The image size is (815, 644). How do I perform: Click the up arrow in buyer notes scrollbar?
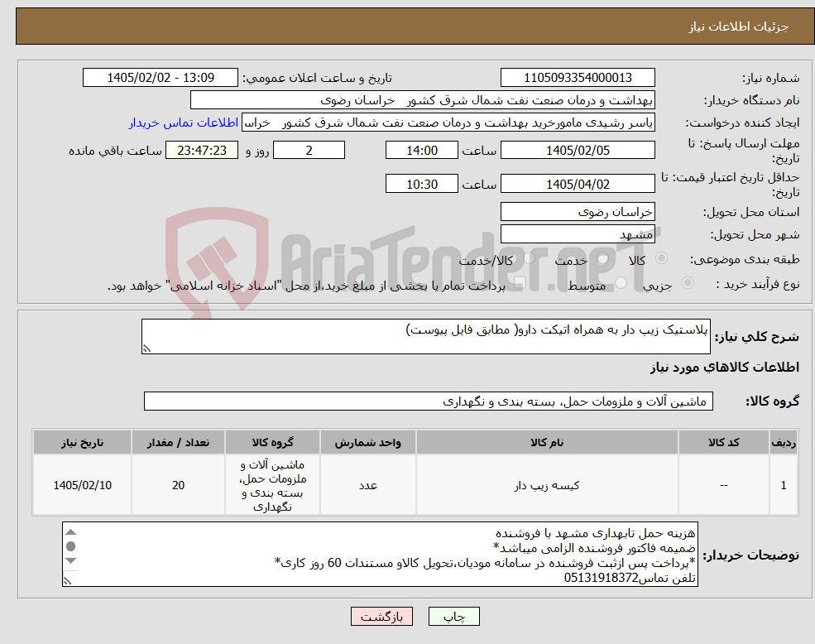(71, 531)
